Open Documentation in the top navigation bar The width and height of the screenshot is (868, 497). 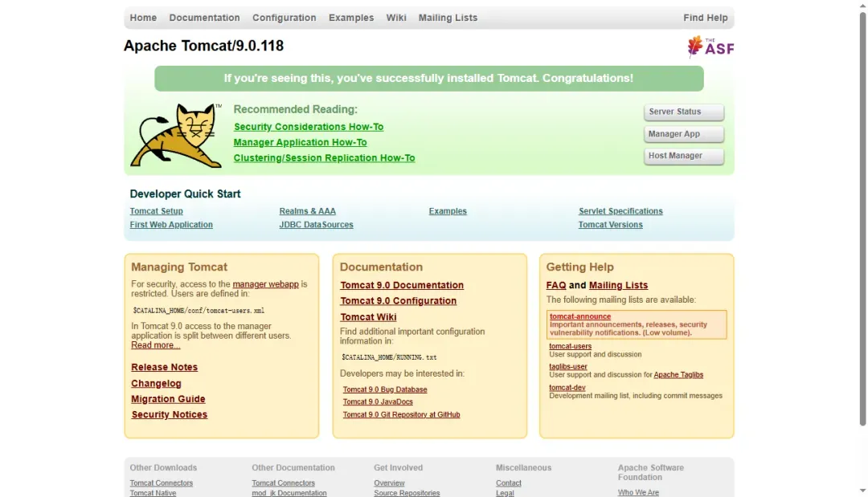[204, 18]
